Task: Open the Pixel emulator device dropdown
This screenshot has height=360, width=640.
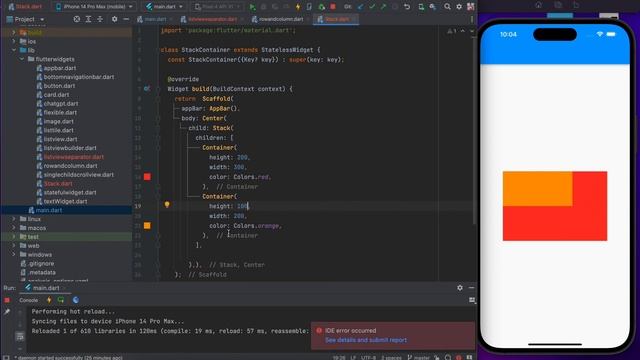Action: tap(217, 7)
